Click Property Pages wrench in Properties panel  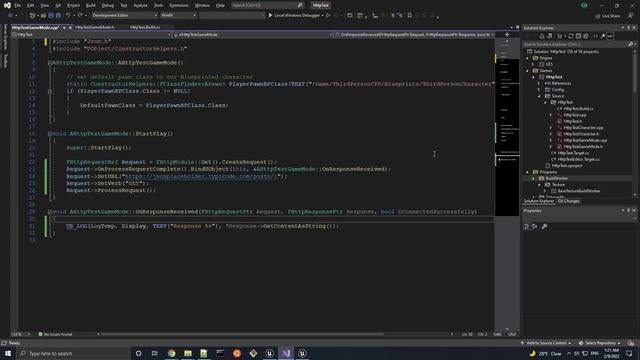pos(544,226)
